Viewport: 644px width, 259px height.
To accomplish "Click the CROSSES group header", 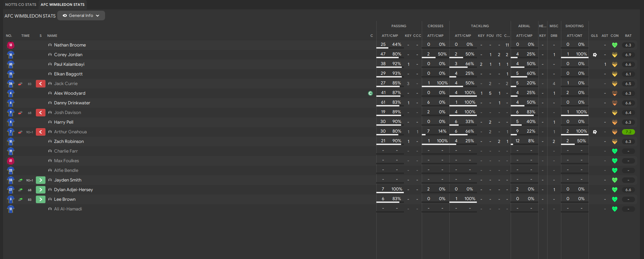I will pyautogui.click(x=436, y=26).
